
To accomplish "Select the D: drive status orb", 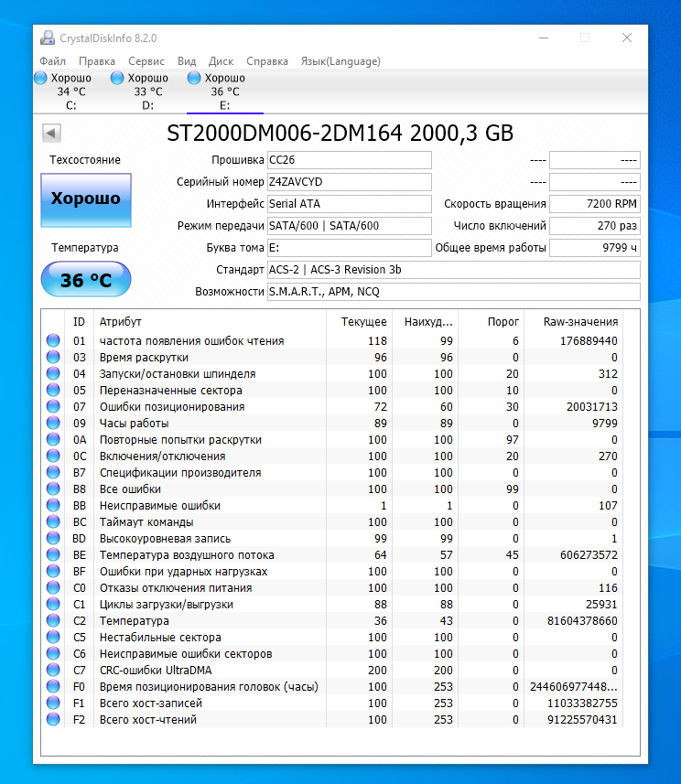I will (117, 78).
